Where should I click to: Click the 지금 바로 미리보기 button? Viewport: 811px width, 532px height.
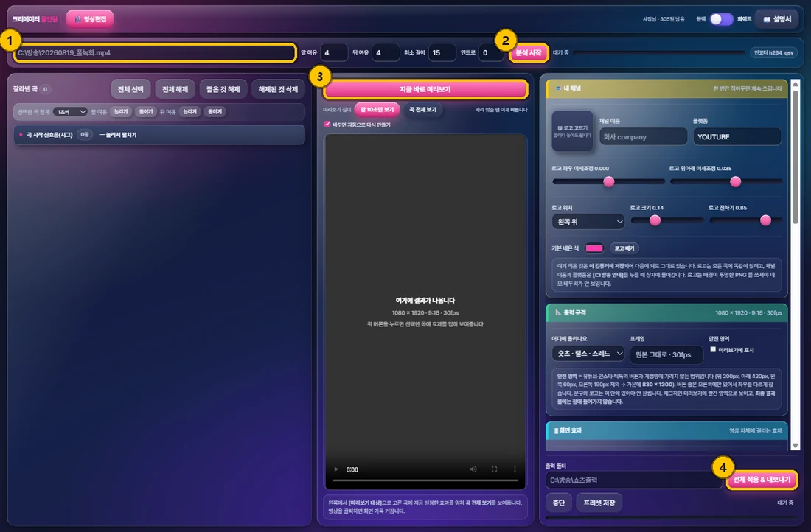(x=425, y=89)
